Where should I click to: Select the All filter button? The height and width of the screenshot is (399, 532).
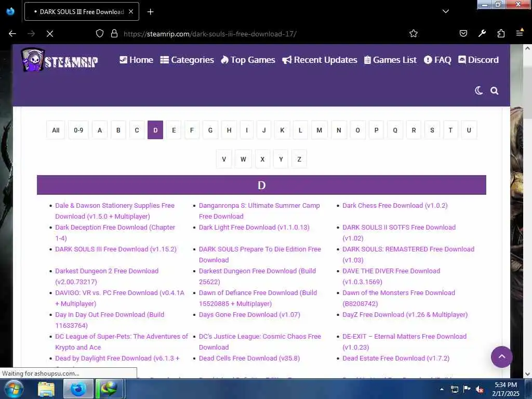tap(56, 130)
